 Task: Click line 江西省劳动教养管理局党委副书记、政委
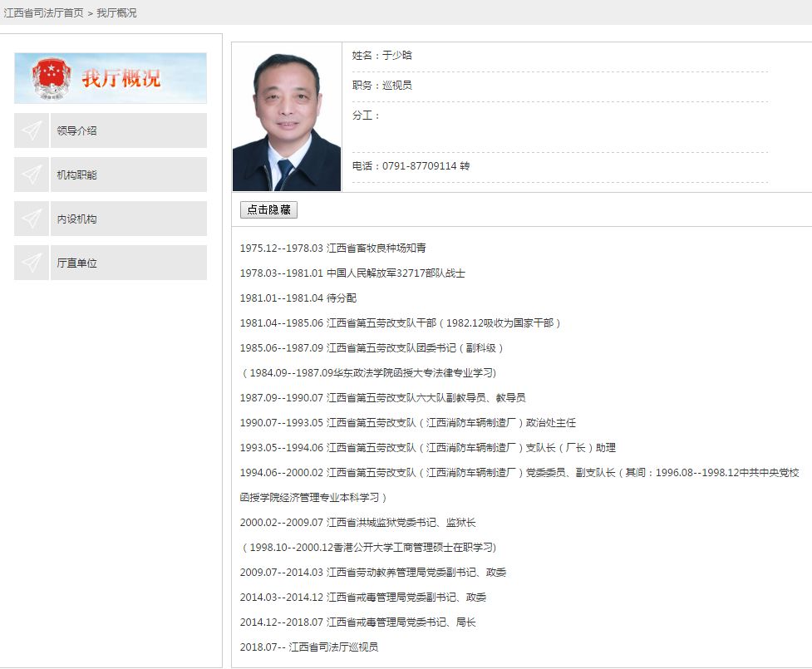click(x=373, y=572)
